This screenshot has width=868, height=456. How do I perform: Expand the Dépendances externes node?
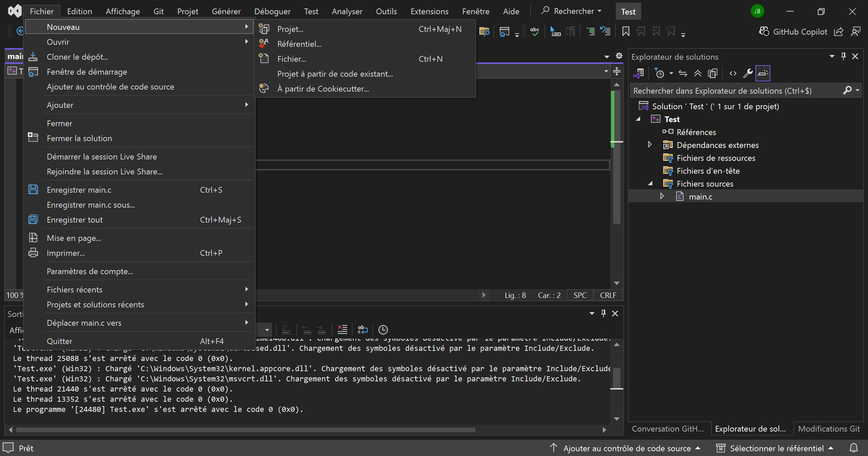650,145
